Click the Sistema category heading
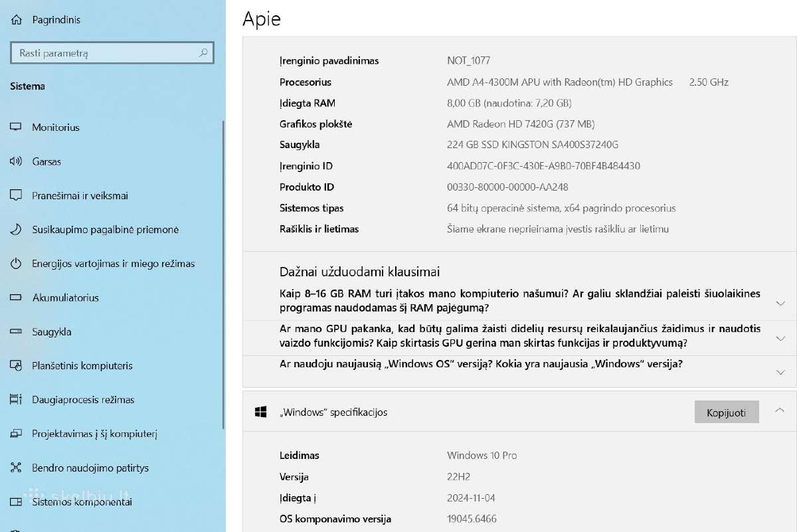The width and height of the screenshot is (797, 532). tap(27, 86)
